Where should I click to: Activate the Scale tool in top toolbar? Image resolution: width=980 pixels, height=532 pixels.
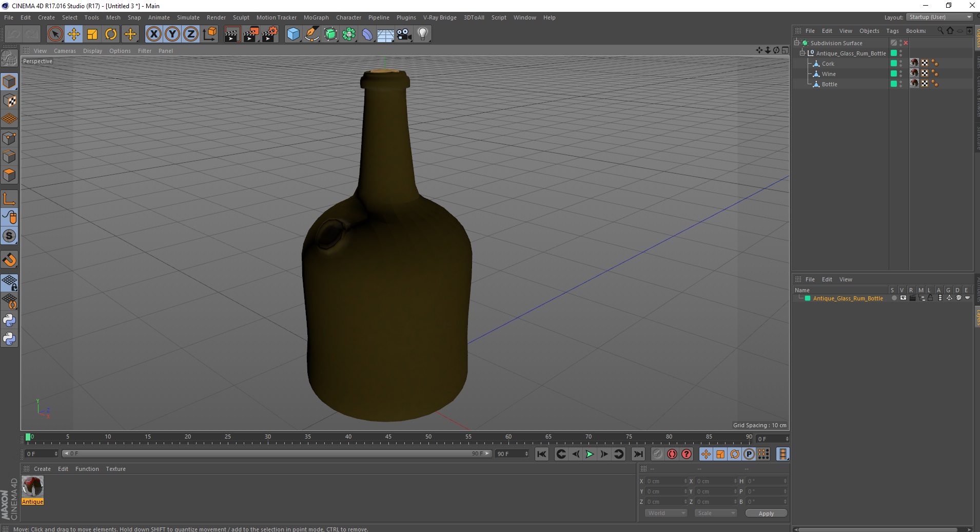point(92,34)
